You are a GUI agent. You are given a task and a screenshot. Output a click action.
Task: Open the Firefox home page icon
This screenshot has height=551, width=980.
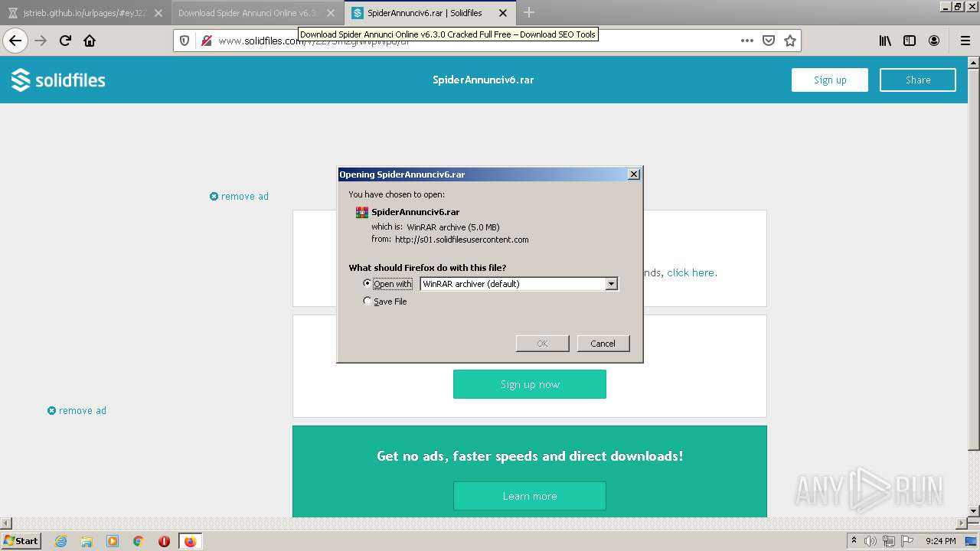pyautogui.click(x=90, y=41)
